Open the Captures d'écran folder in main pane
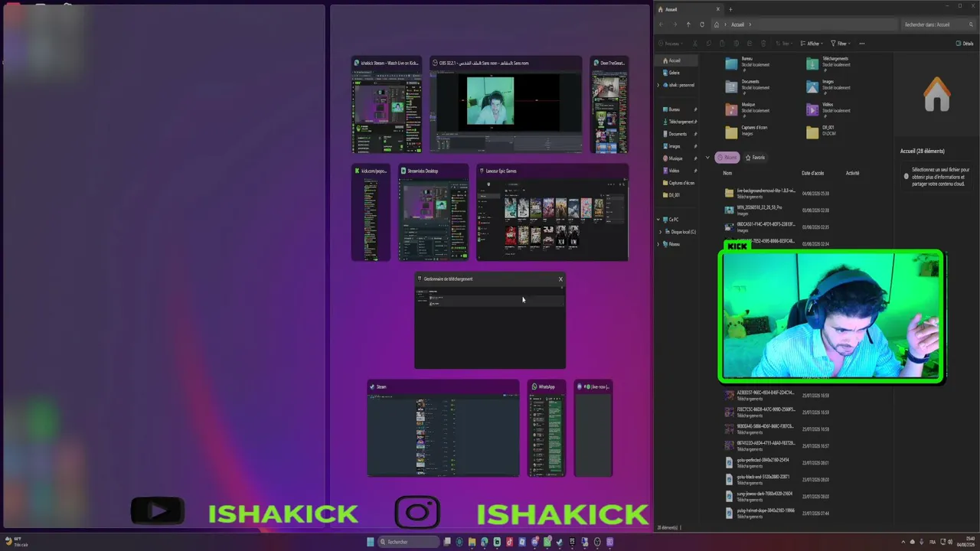 731,132
